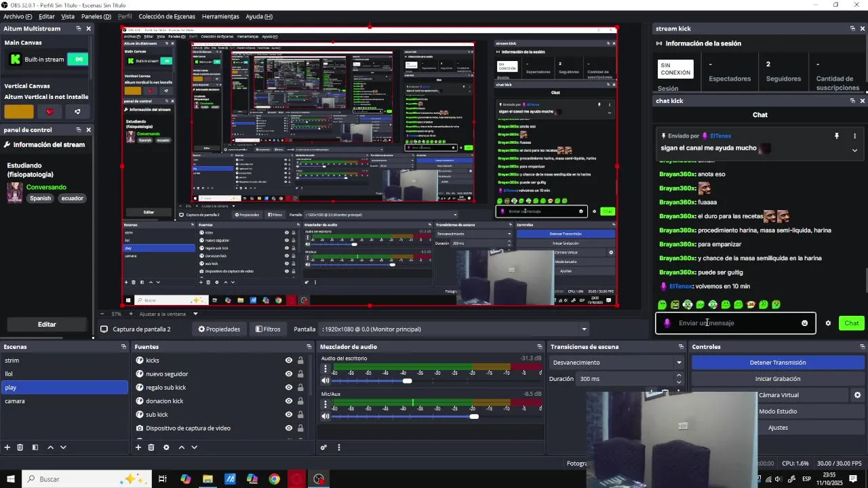Mute Audio del escritorio speaker

click(325, 381)
